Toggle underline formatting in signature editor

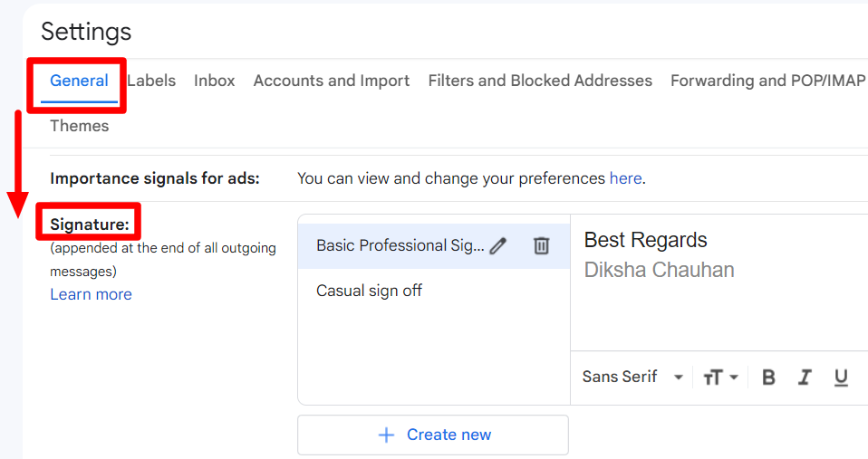(x=841, y=378)
